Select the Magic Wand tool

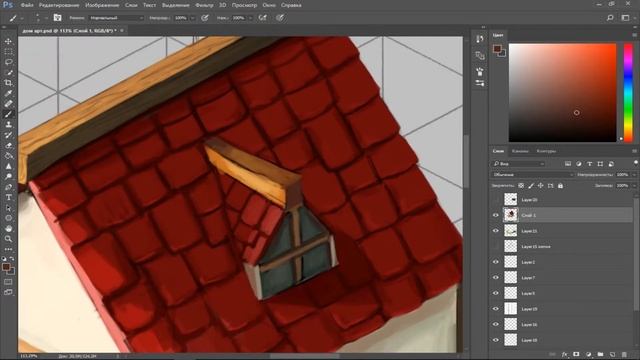(8, 73)
